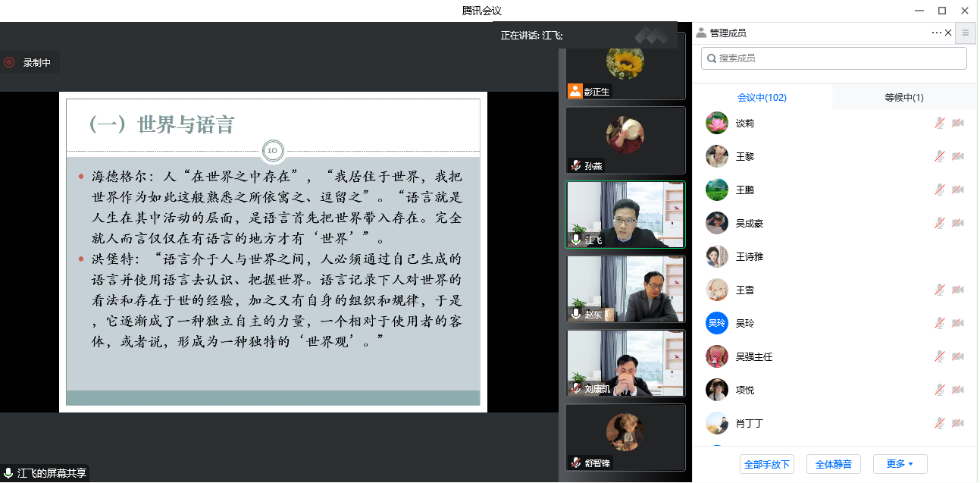980x483 pixels.
Task: Click the mic icon beside 江飞的屏幕共享
Action: (8, 473)
